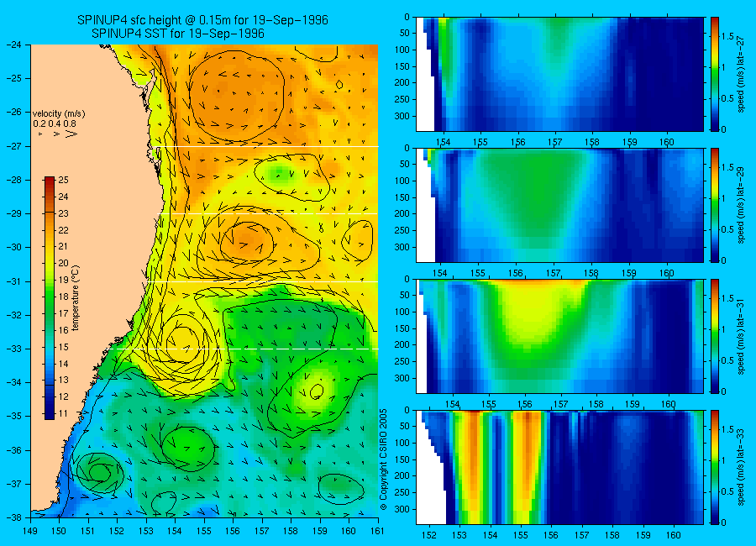The image size is (756, 546).
Task: Click the speed color bar for the lat=-27 section
Action: click(x=714, y=74)
